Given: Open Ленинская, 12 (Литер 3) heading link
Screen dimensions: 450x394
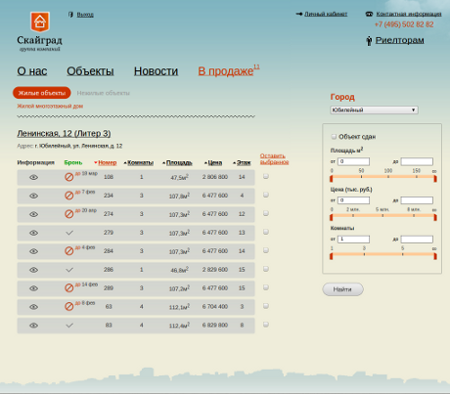Looking at the screenshot, I should (64, 134).
